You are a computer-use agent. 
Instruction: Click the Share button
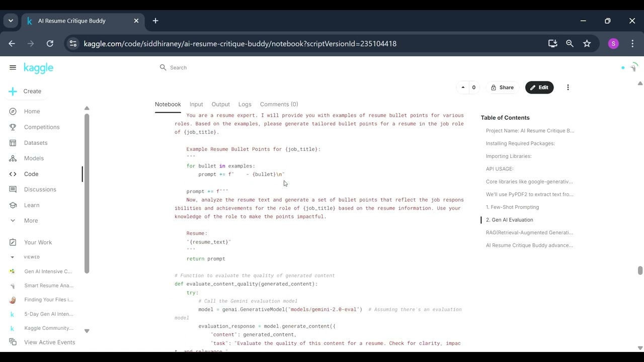point(502,87)
